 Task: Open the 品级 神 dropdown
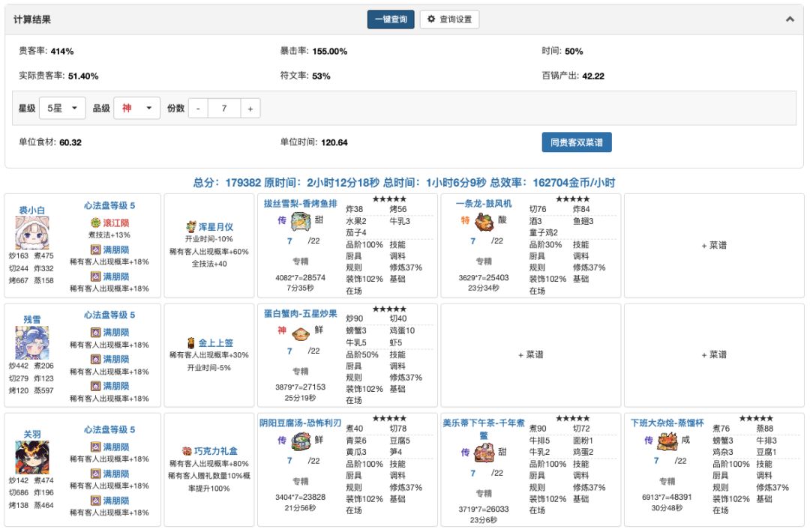[137, 109]
